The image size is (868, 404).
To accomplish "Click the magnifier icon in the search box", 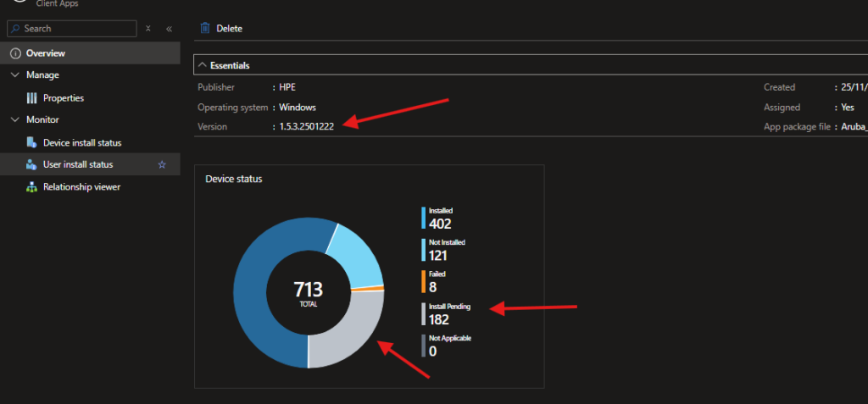I will tap(16, 29).
